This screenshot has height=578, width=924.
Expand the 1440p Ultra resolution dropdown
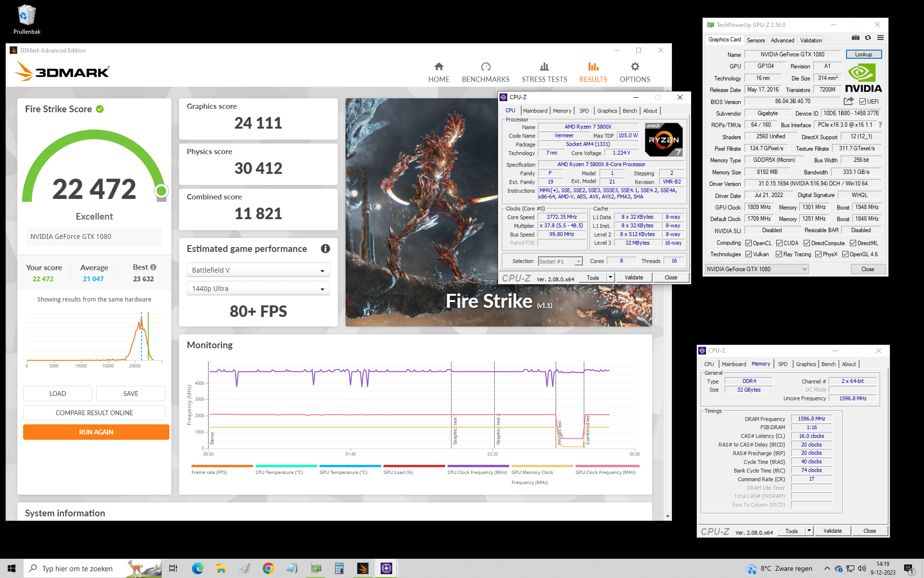tap(258, 289)
